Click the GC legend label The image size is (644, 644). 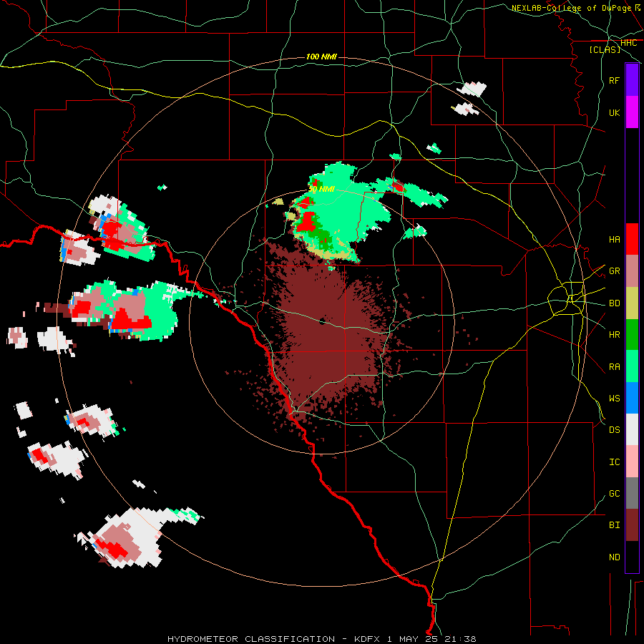coord(614,494)
